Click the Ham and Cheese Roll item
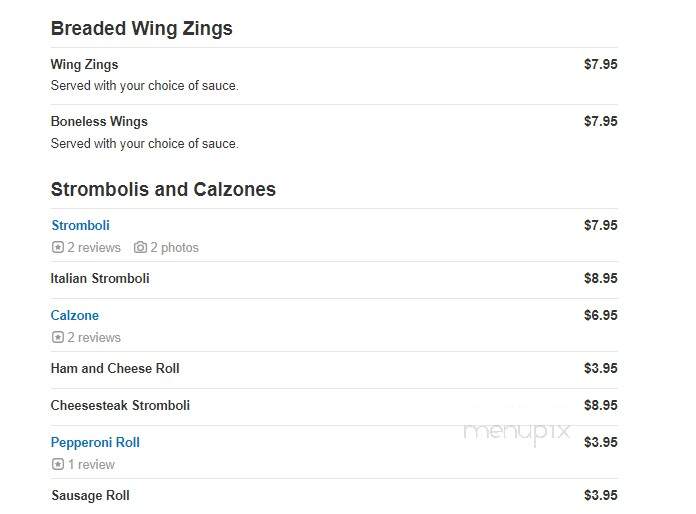The image size is (696, 514). coord(115,368)
